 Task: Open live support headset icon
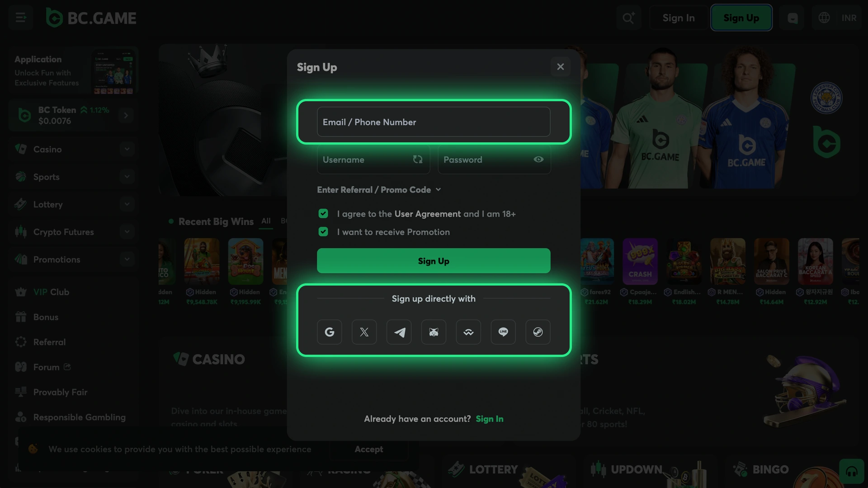coord(852,472)
